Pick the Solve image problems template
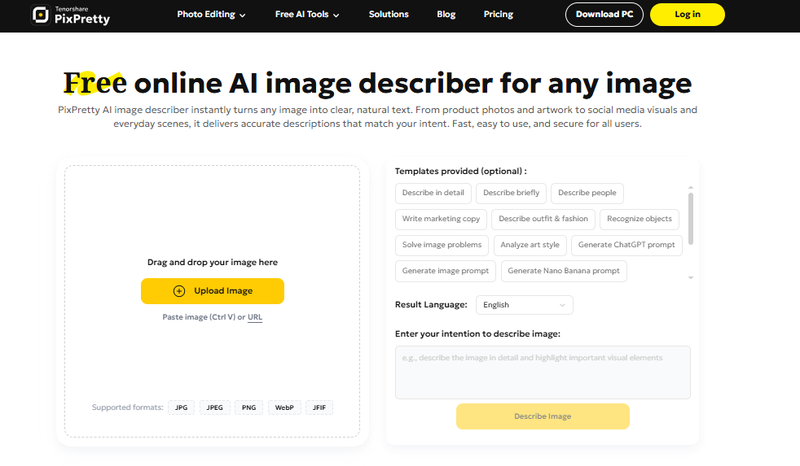The height and width of the screenshot is (466, 800). [x=442, y=245]
